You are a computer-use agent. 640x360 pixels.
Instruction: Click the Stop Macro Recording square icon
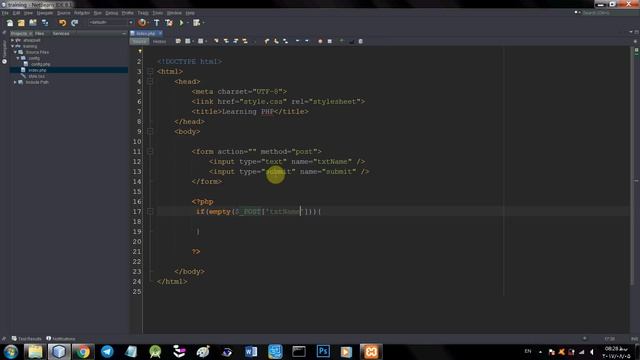(x=330, y=41)
